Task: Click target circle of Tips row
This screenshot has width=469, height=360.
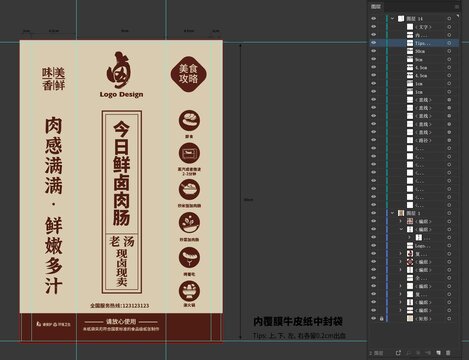Action: tap(449, 43)
